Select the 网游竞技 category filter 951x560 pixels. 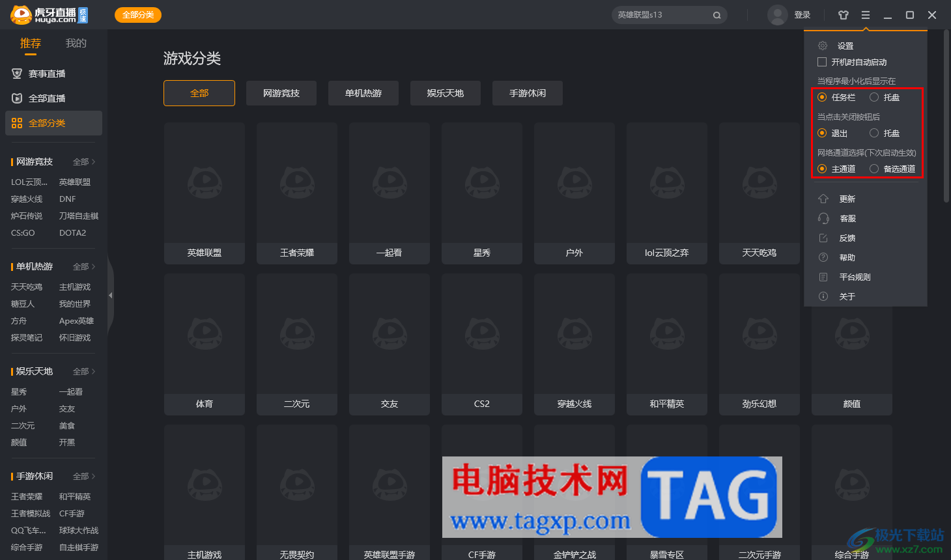coord(281,93)
